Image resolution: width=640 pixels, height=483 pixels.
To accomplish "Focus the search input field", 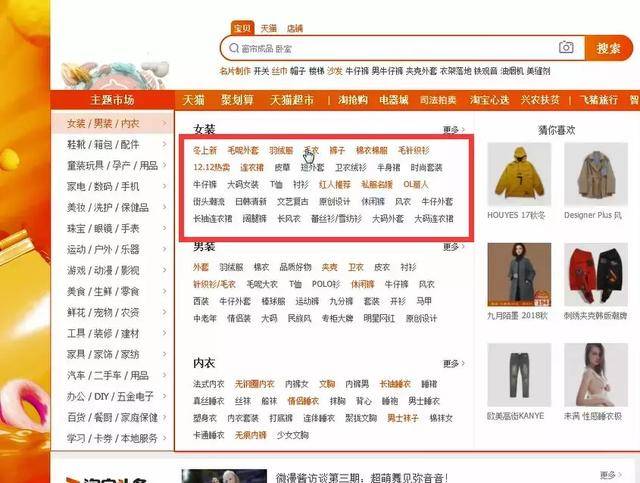I will point(394,48).
